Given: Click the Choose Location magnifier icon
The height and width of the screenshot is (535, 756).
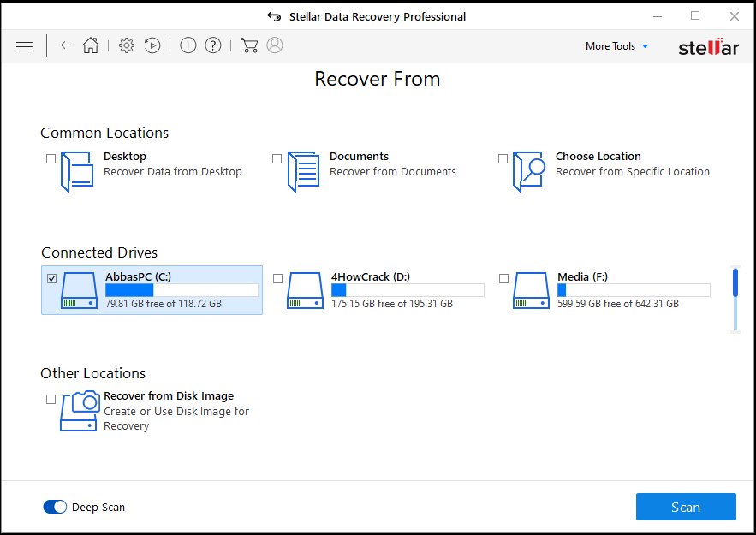Looking at the screenshot, I should point(529,171).
